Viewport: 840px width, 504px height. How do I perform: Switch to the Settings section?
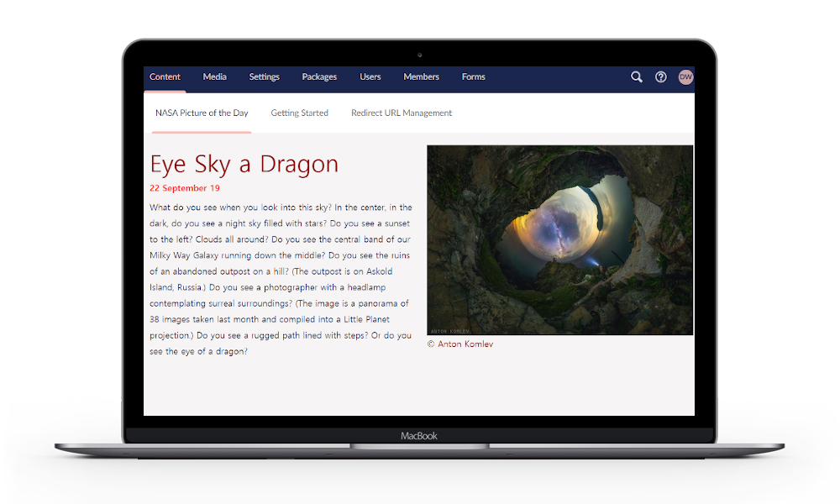[x=264, y=77]
